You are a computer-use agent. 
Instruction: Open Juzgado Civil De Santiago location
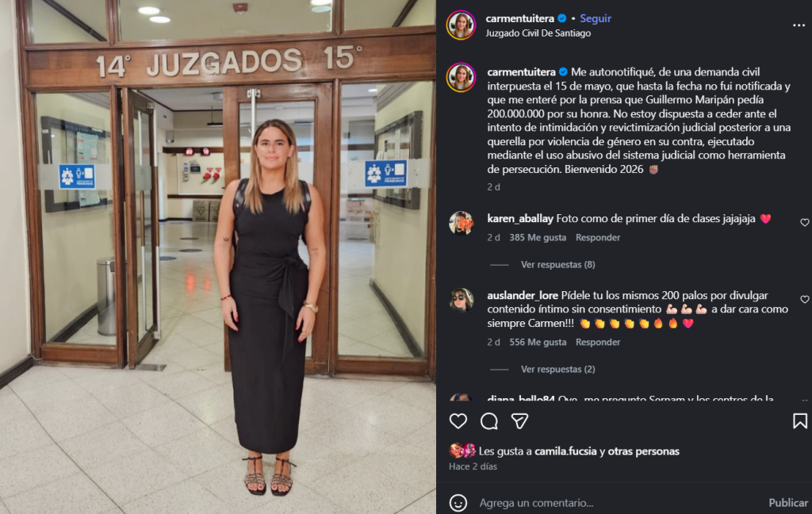538,33
